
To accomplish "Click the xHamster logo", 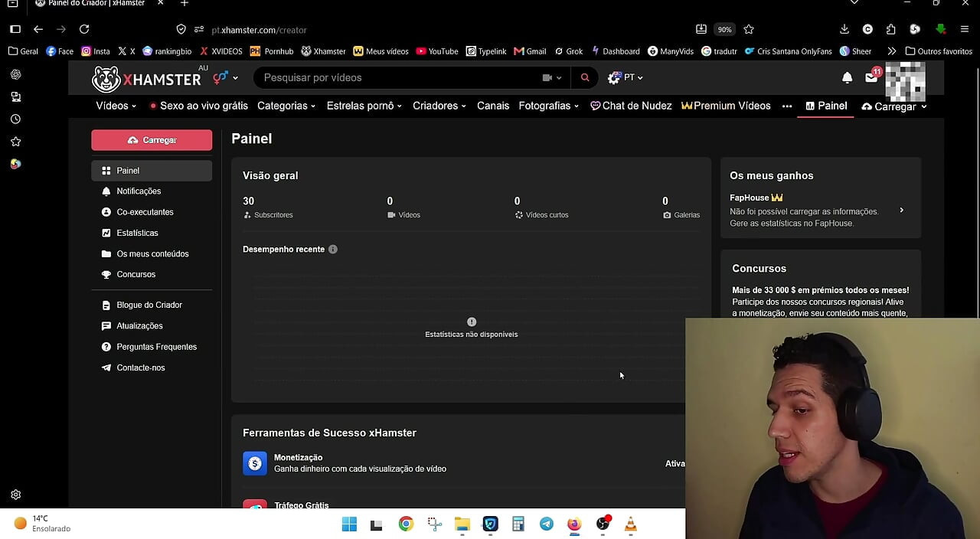I will (146, 78).
